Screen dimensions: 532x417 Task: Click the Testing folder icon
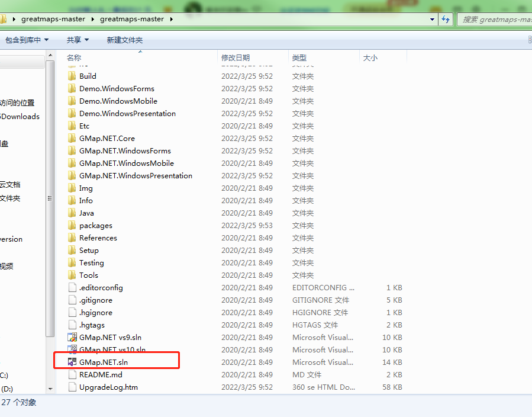pos(72,263)
